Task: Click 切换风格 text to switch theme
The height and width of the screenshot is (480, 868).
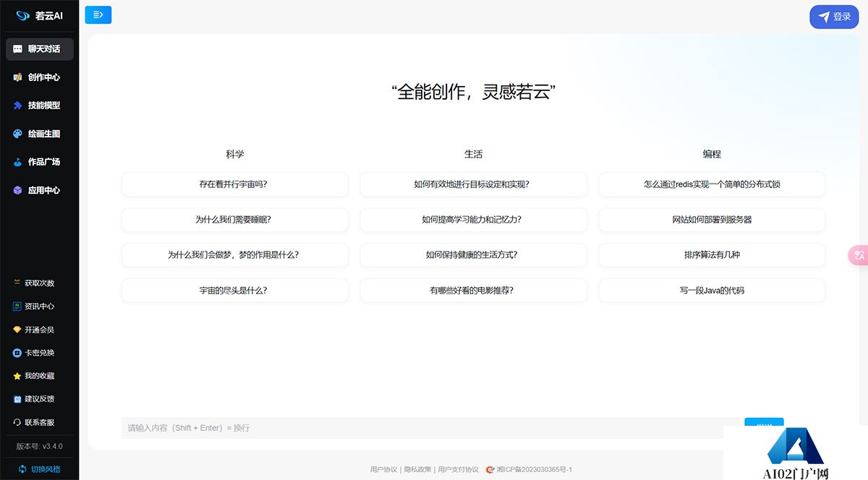Action: [x=46, y=469]
